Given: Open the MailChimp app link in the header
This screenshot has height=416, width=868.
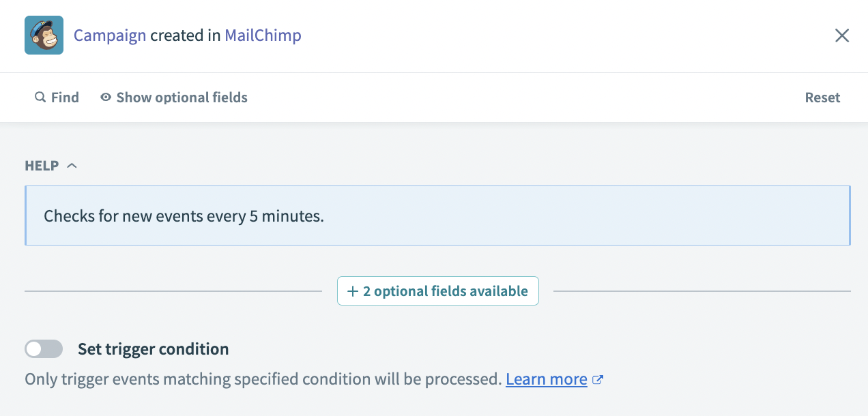Looking at the screenshot, I should point(263,35).
